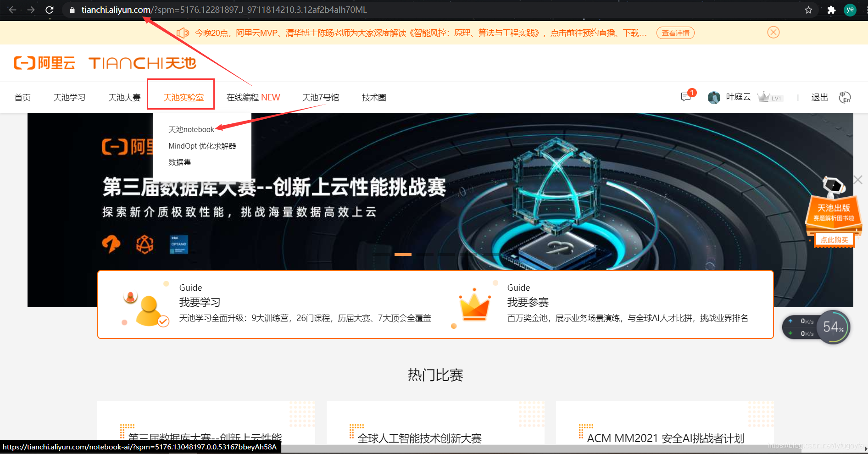Image resolution: width=868 pixels, height=454 pixels.
Task: Click Intel Optane logo in banner
Action: 179,244
